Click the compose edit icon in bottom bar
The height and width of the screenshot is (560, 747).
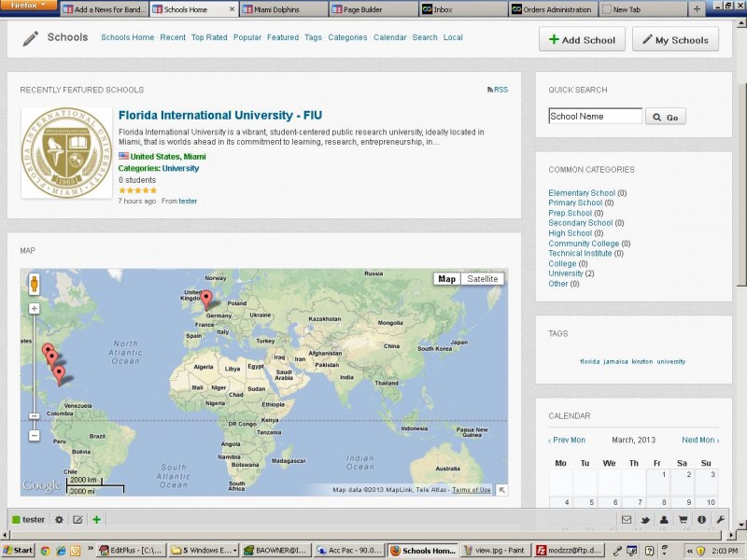(x=78, y=520)
